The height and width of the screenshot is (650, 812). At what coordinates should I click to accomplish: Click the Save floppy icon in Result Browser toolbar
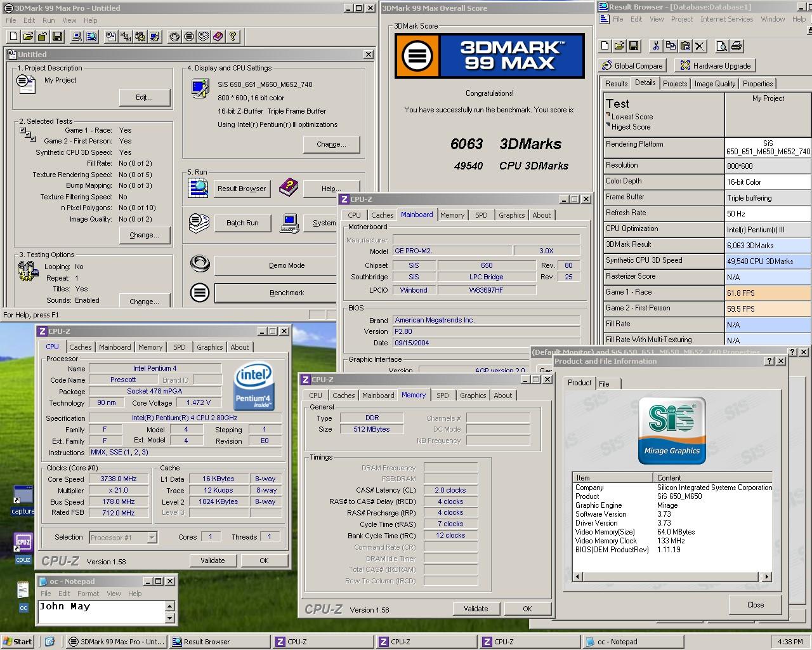click(634, 46)
